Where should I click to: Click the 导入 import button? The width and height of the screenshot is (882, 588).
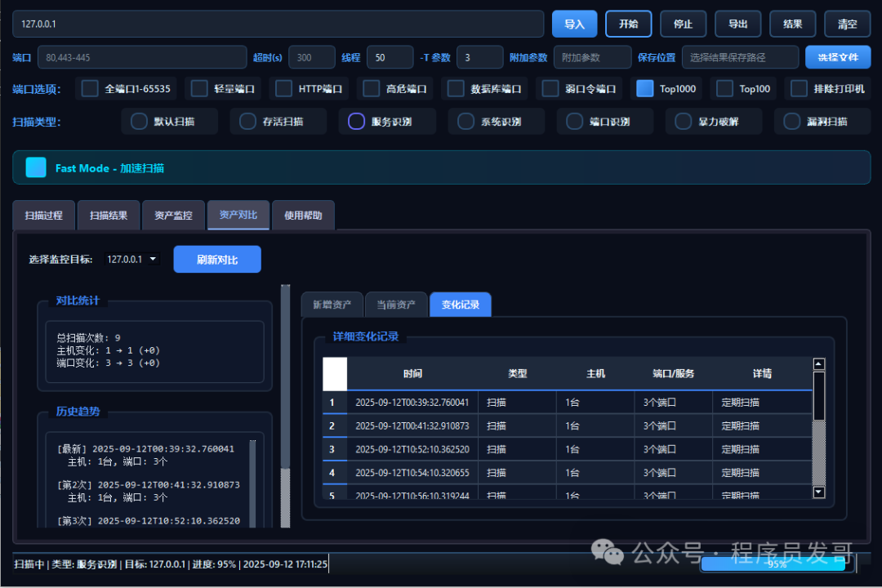(x=574, y=24)
